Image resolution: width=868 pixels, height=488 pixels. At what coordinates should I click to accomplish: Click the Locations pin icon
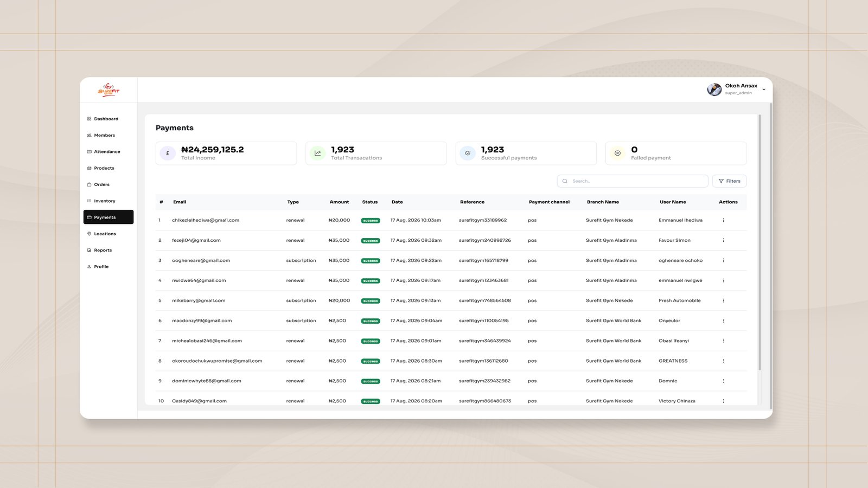click(x=89, y=234)
